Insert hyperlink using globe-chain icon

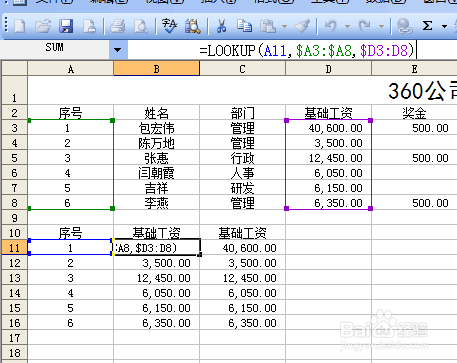[404, 26]
